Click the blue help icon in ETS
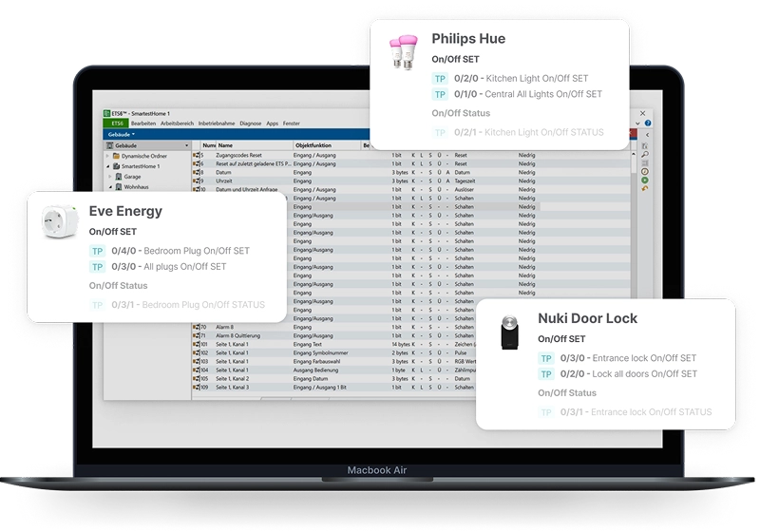This screenshot has width=760, height=532. click(x=648, y=123)
